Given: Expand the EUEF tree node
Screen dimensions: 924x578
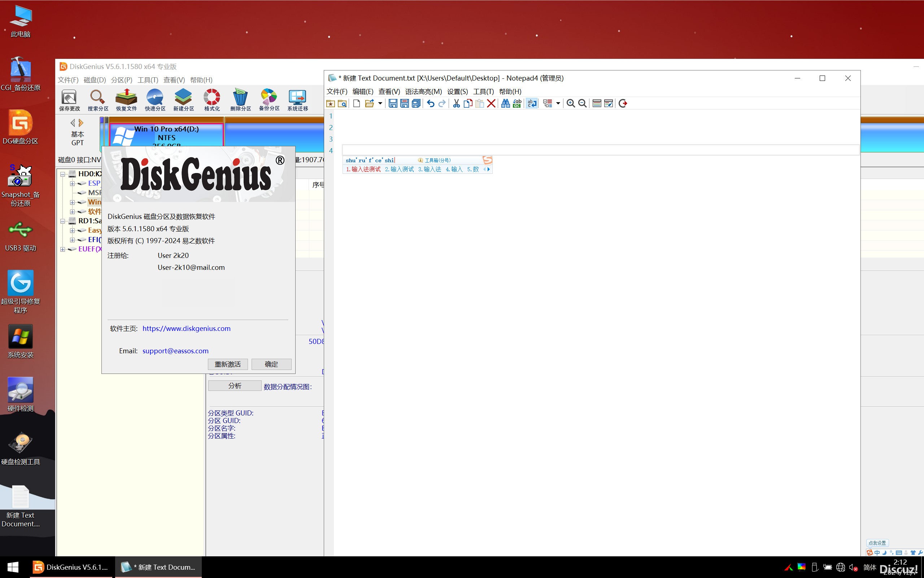Looking at the screenshot, I should tap(62, 249).
